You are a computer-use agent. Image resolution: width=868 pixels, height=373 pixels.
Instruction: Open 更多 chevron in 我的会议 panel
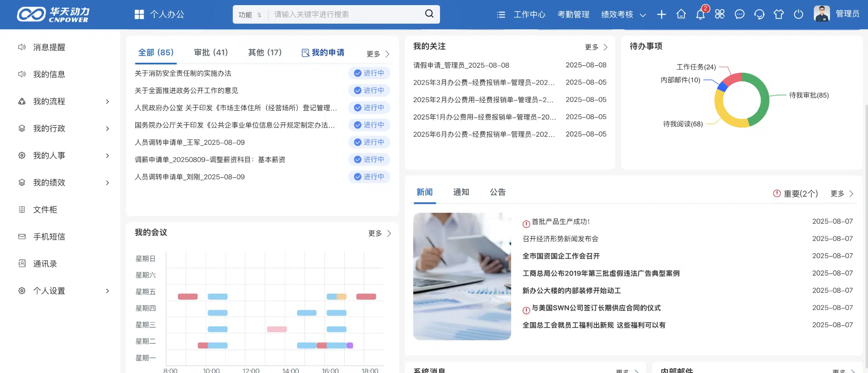tap(389, 234)
